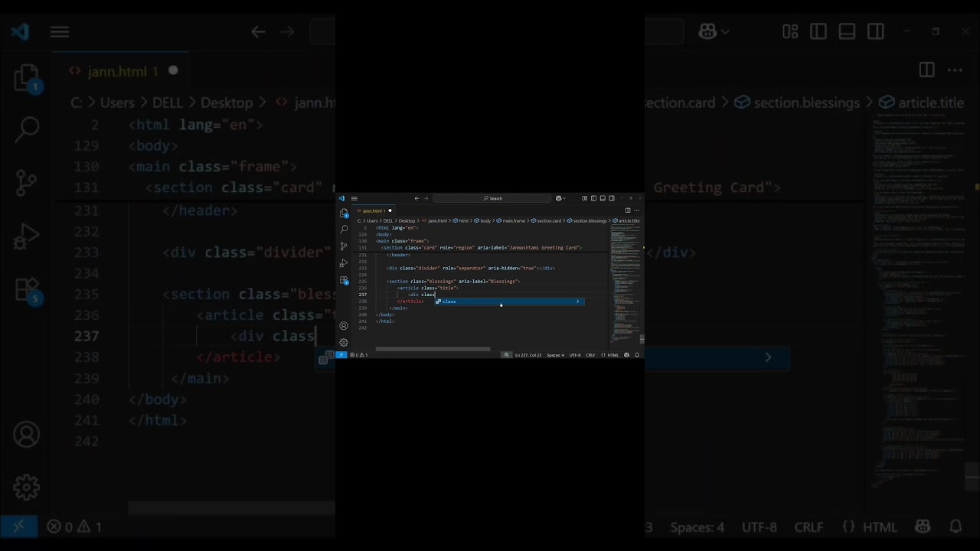
Task: Toggle the bottom panel
Action: pos(603,198)
